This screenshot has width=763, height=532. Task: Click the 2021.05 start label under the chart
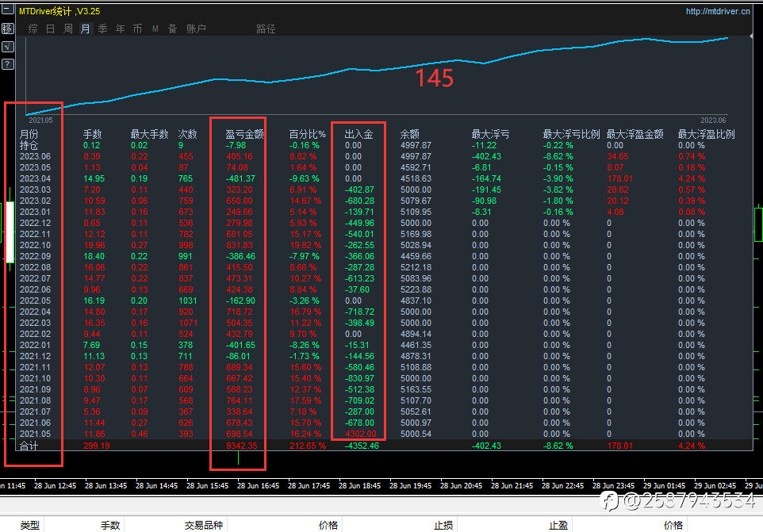click(40, 120)
